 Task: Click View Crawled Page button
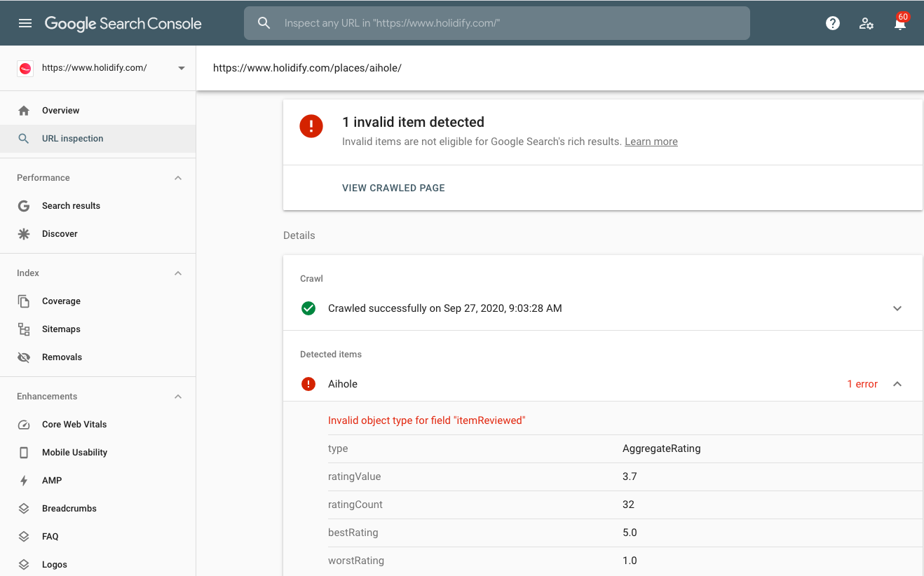[x=393, y=188]
